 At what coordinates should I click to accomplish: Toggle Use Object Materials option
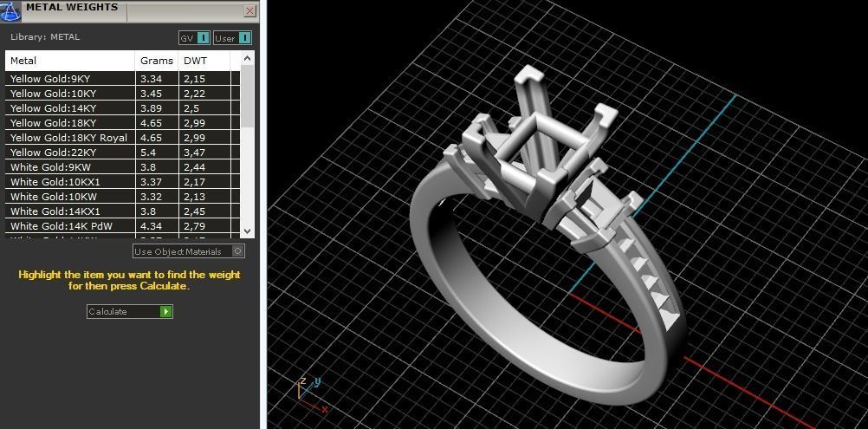[189, 251]
